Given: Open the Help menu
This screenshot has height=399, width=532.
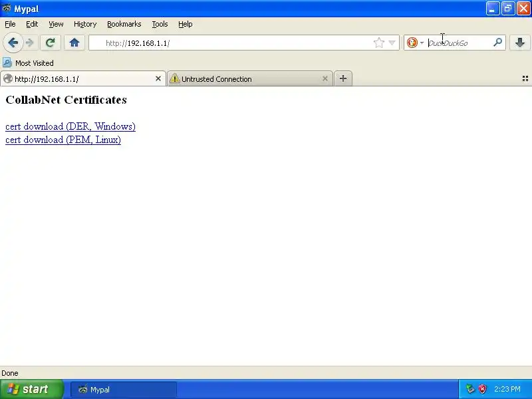Looking at the screenshot, I should (186, 24).
